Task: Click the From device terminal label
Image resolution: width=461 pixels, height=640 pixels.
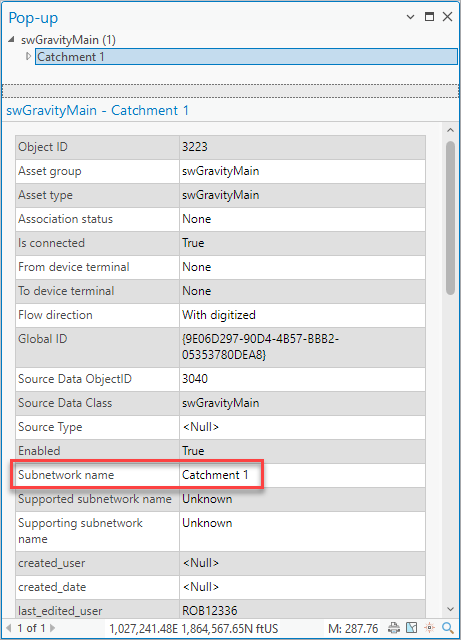Action: point(74,267)
